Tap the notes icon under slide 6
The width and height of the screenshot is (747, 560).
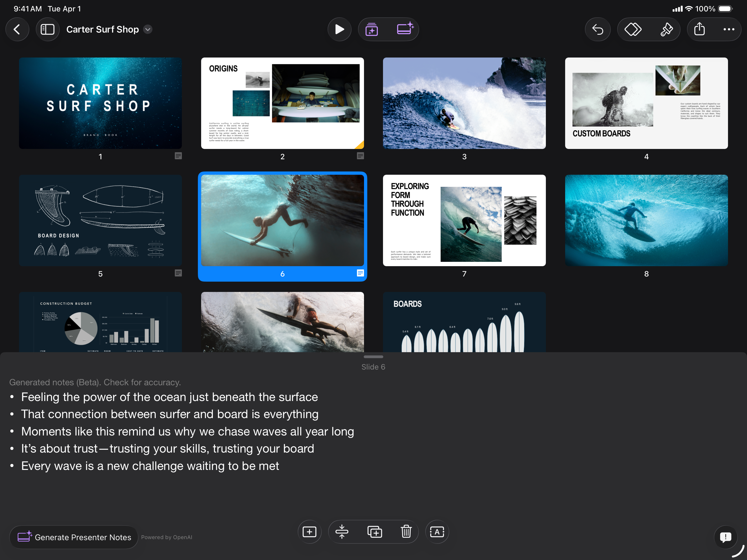[360, 273]
